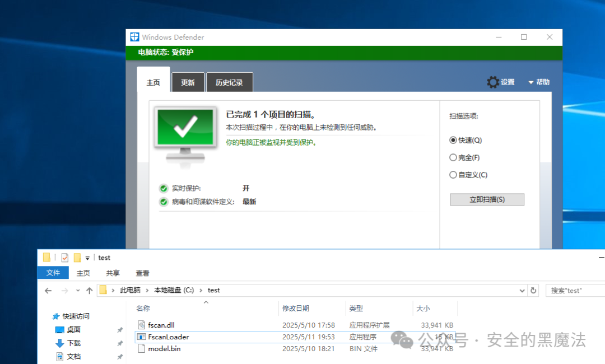Open the Explorer 查看 ribbon tab

(x=142, y=273)
